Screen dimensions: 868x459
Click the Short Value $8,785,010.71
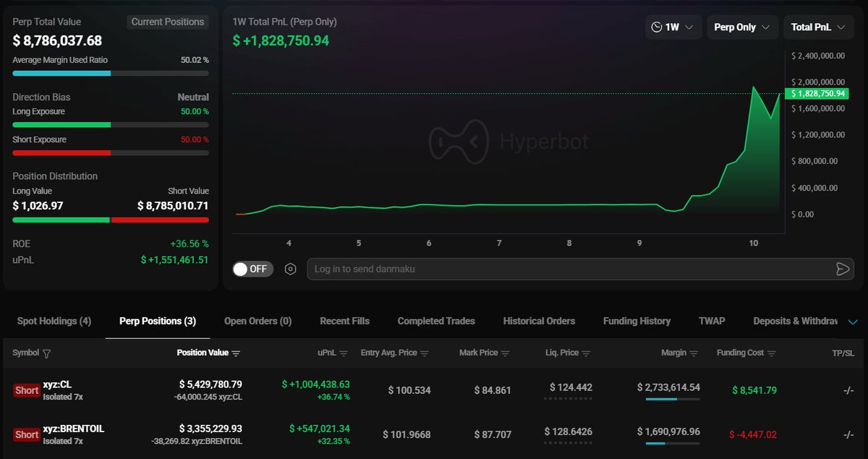173,206
